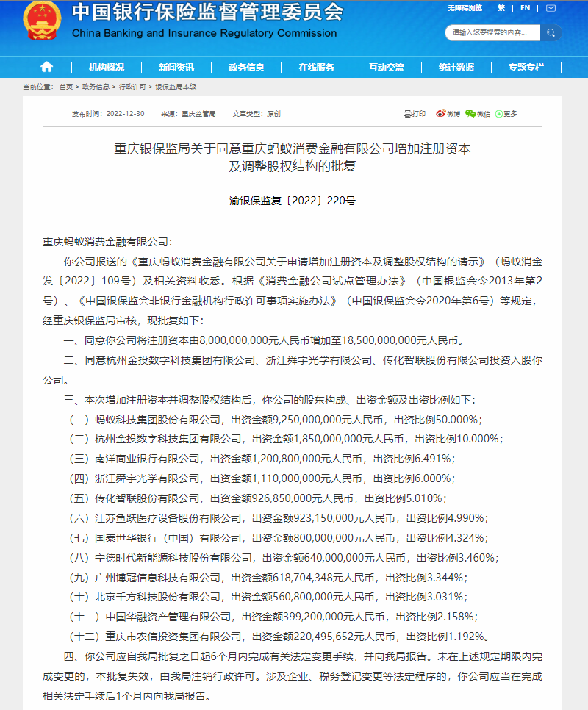Click publish date 2022-12-30
588x710 pixels.
click(x=126, y=114)
